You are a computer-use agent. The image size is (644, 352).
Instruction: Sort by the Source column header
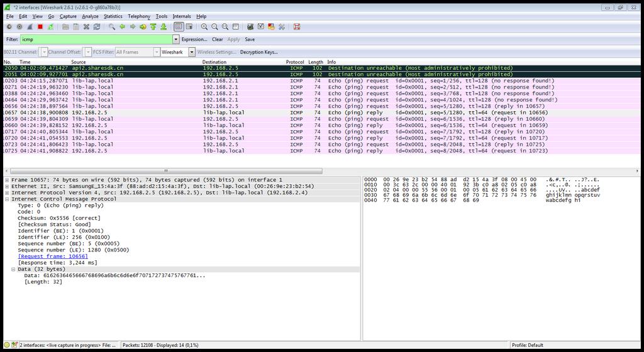[x=79, y=62]
